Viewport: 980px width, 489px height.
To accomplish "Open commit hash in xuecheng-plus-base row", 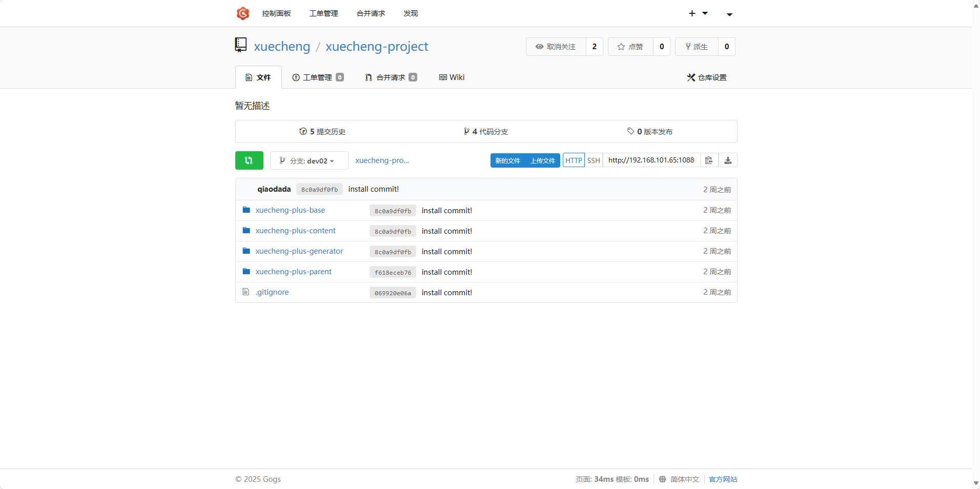I will [393, 211].
